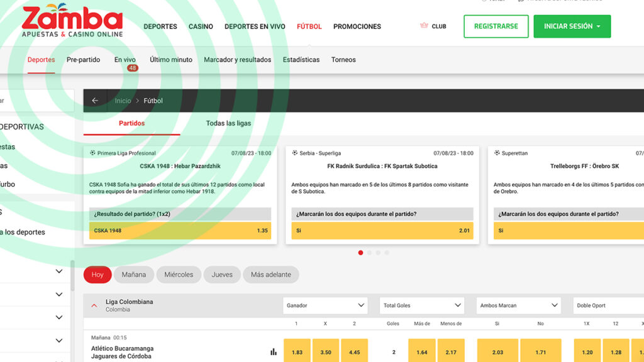This screenshot has width=644, height=362.
Task: Collapse Liga Colombiana with red chevron
Action: (x=94, y=305)
